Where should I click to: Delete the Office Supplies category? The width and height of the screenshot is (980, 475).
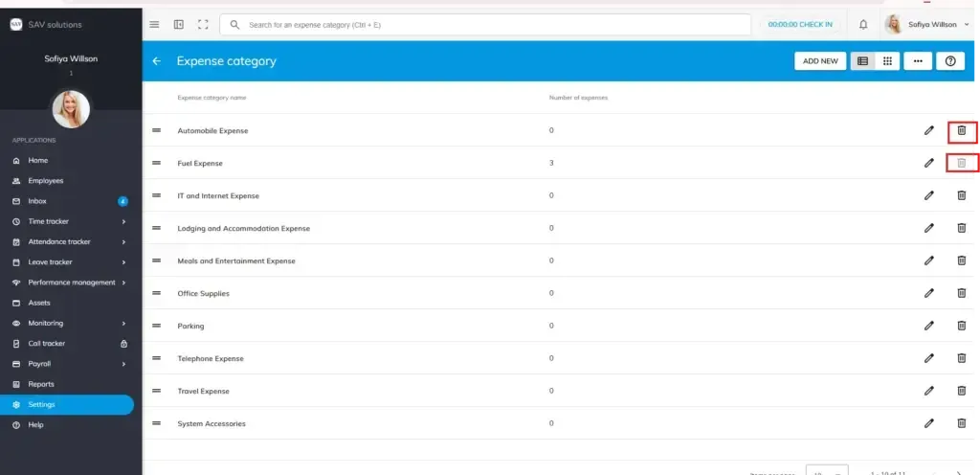tap(962, 293)
